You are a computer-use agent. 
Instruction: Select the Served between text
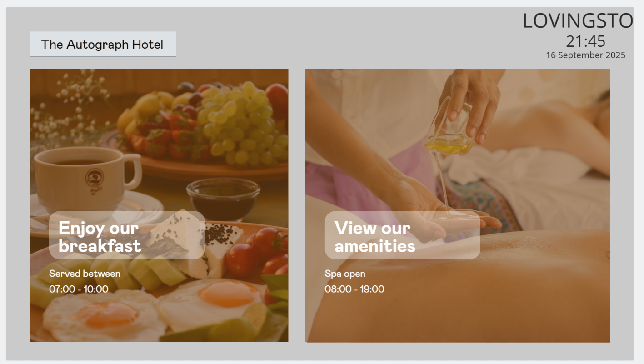pos(85,274)
